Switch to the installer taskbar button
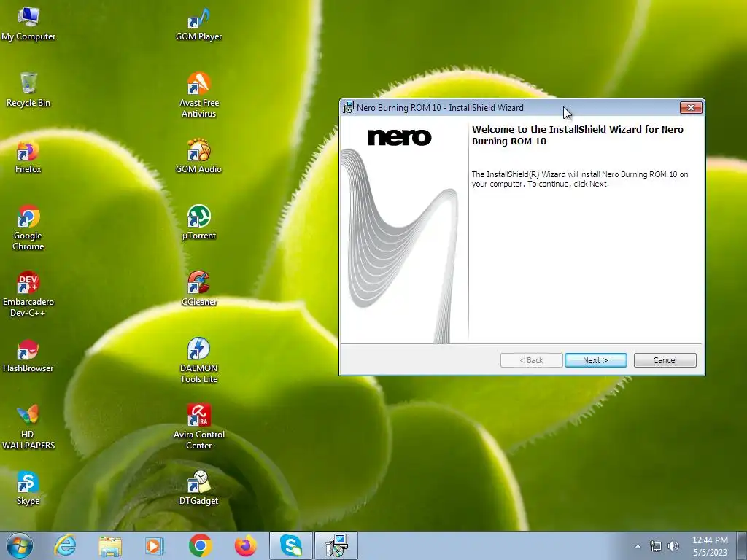This screenshot has height=560, width=747. point(336,545)
